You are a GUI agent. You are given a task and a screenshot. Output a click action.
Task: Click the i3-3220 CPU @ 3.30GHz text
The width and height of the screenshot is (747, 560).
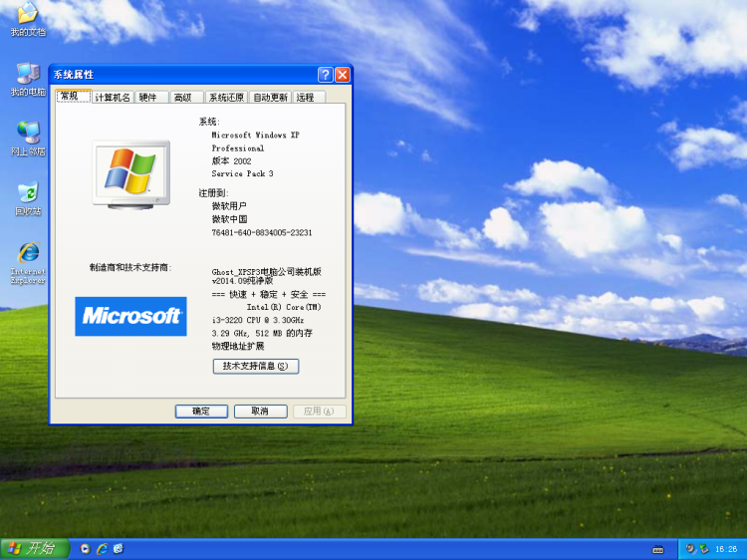[x=258, y=320]
